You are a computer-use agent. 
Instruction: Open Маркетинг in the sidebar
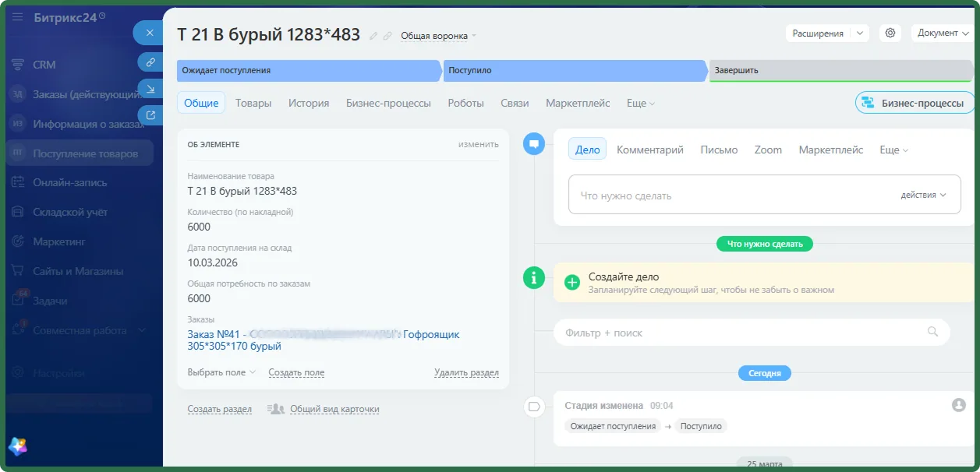pyautogui.click(x=59, y=241)
